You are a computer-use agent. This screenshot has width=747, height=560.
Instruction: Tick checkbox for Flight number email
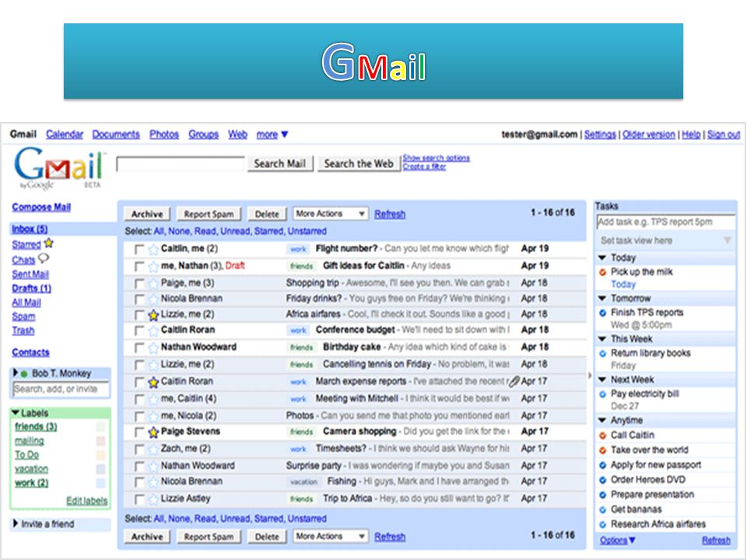(139, 250)
